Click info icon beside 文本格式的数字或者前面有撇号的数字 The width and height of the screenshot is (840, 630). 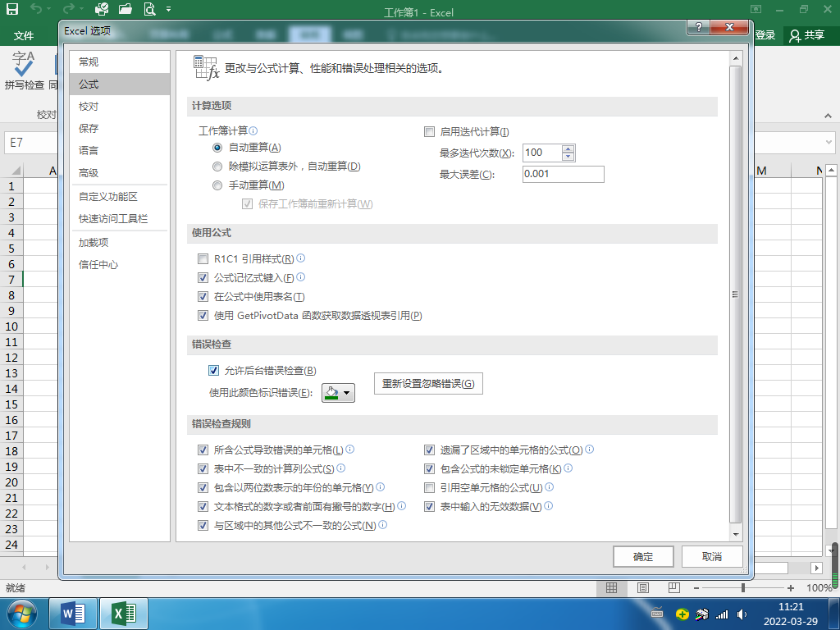coord(402,505)
